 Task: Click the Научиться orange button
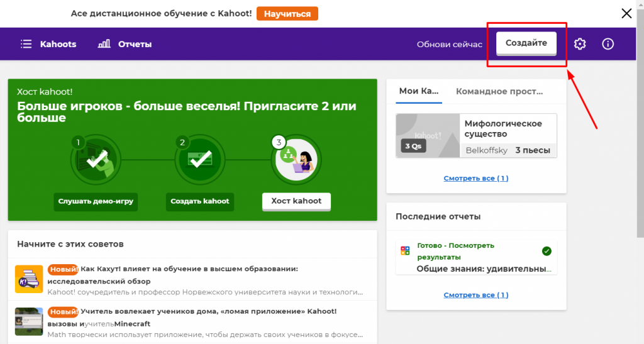[287, 14]
